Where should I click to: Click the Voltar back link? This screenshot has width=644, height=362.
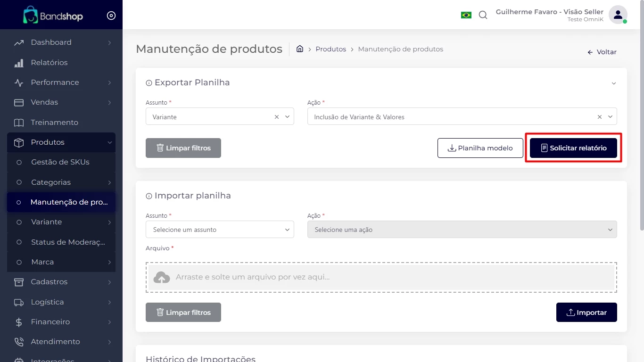click(602, 52)
